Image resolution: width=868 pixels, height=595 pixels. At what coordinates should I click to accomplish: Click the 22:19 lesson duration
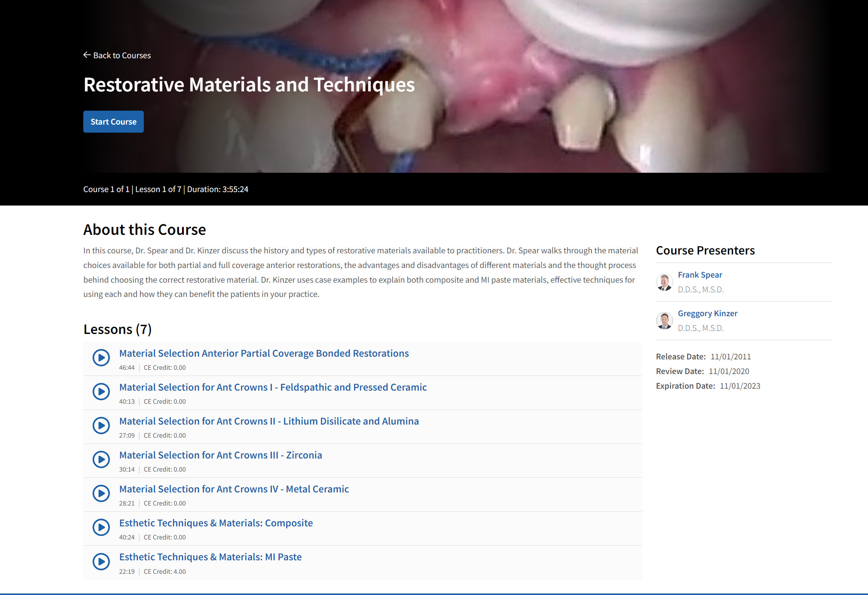(127, 571)
